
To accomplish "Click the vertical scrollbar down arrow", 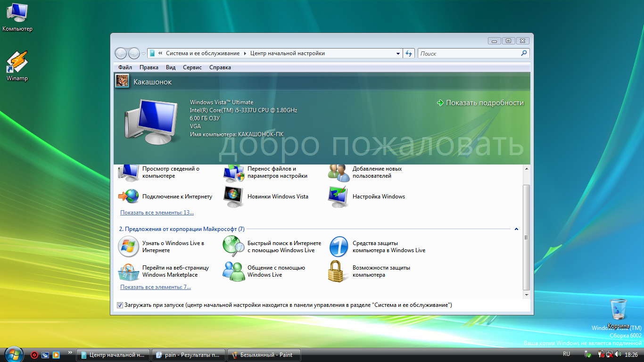I will (527, 295).
